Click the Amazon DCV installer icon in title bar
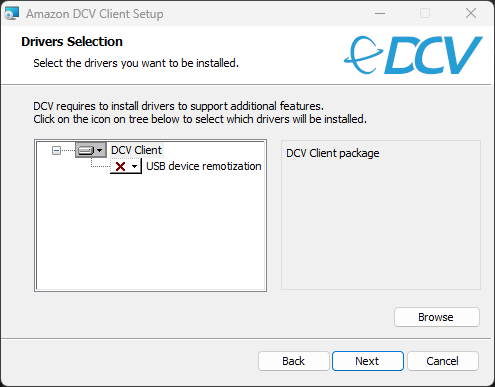 pos(12,14)
